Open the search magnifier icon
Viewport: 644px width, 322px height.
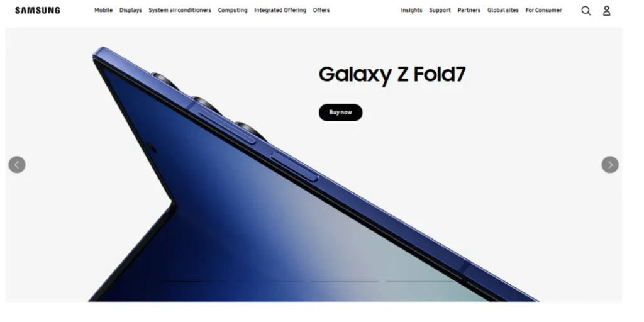click(x=586, y=11)
